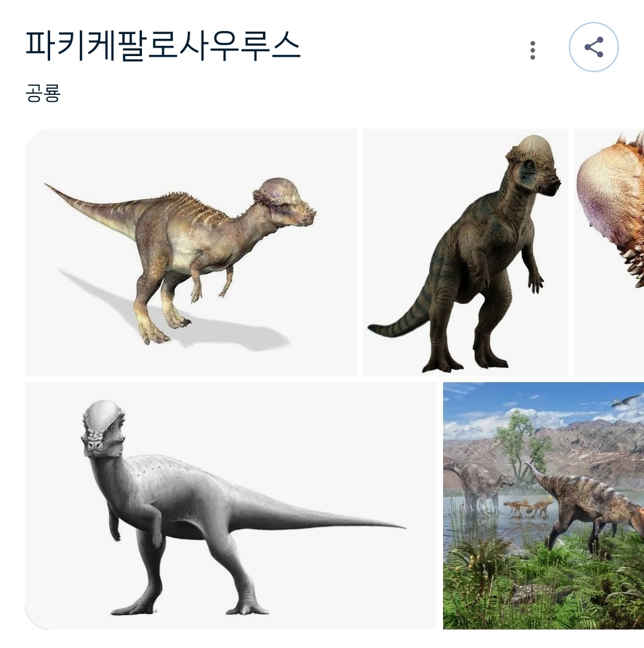This screenshot has width=644, height=648.
Task: Share the 파키케팔로사우루스 dinosaur panel
Action: click(593, 47)
